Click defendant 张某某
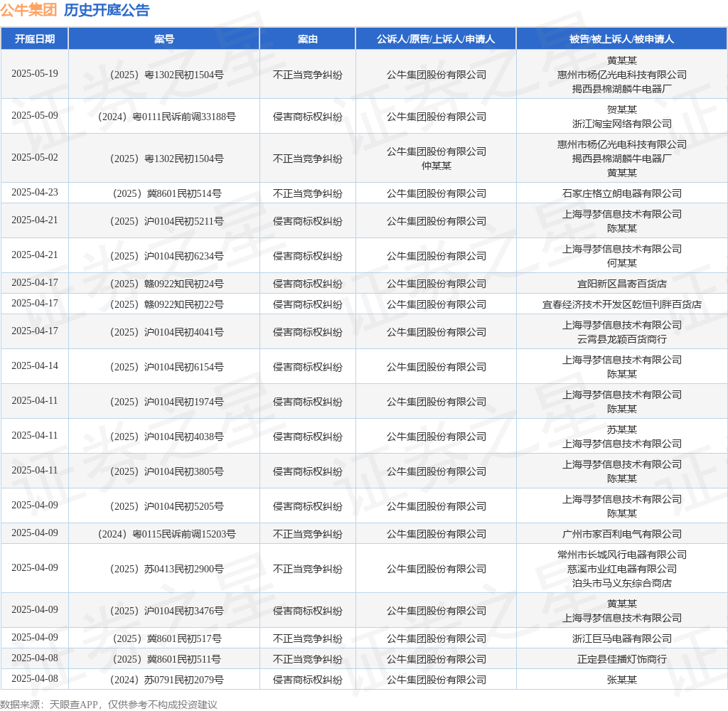Screen dimensions: 728x711 (621, 680)
